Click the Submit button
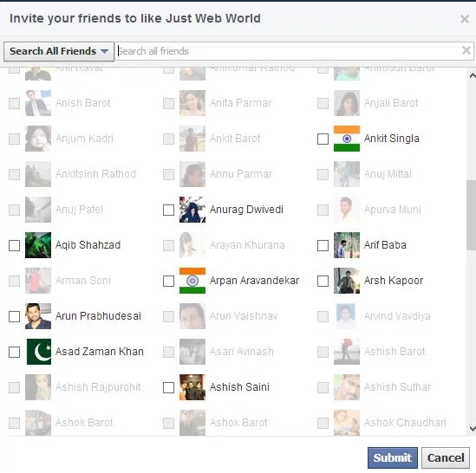 [x=392, y=457]
